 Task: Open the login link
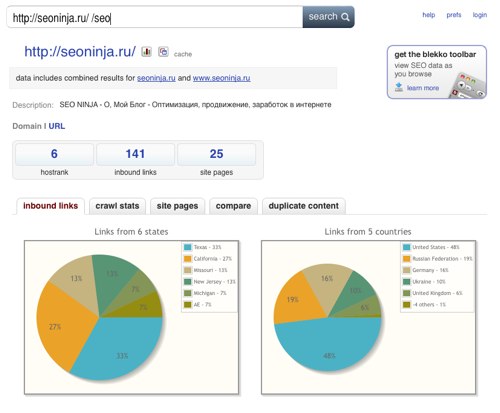pyautogui.click(x=480, y=15)
